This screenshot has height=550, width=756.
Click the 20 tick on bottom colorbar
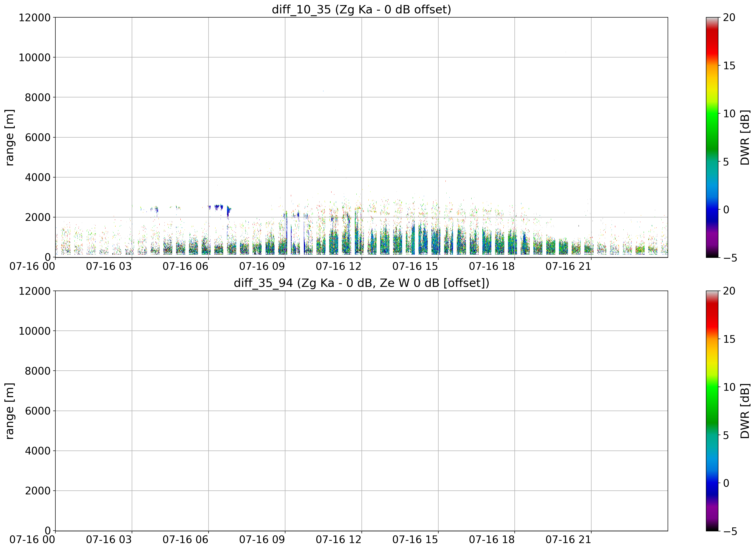tap(729, 291)
